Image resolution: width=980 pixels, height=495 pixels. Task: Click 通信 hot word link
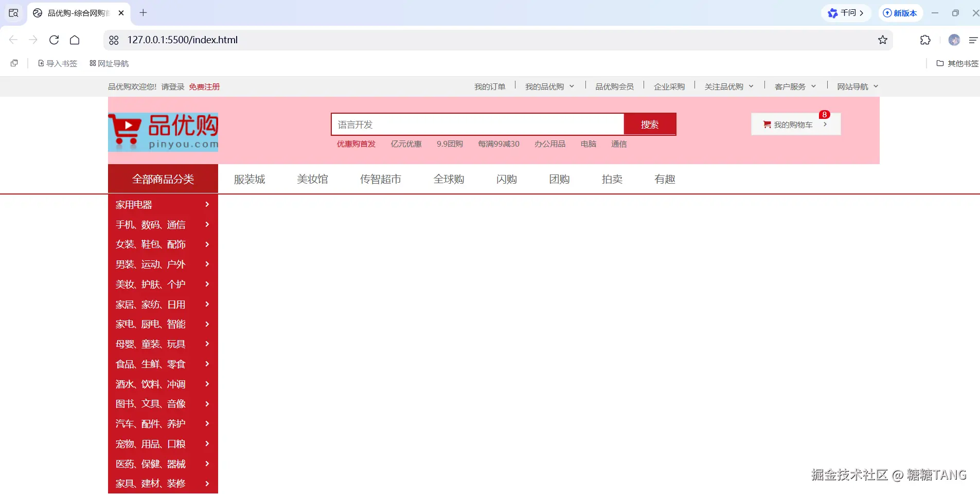pyautogui.click(x=619, y=144)
